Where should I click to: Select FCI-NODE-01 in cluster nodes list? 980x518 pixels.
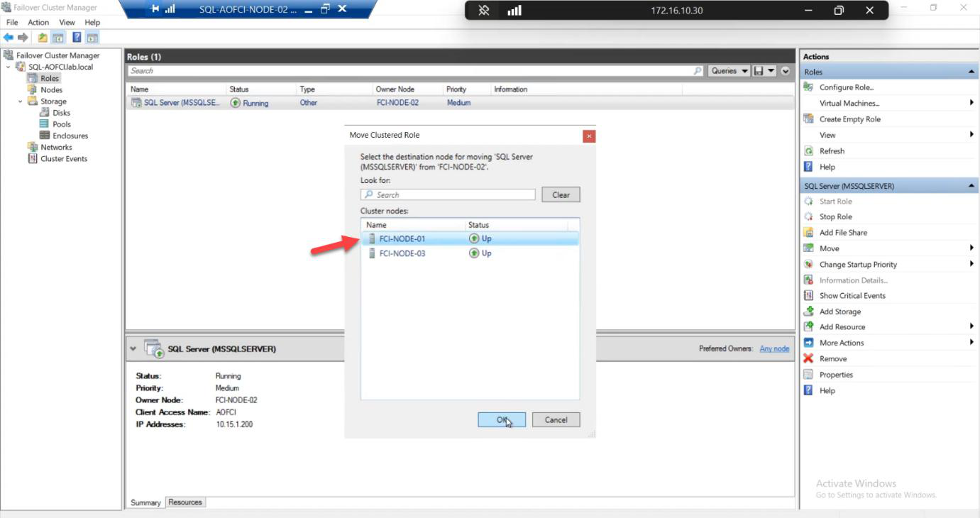click(x=470, y=238)
